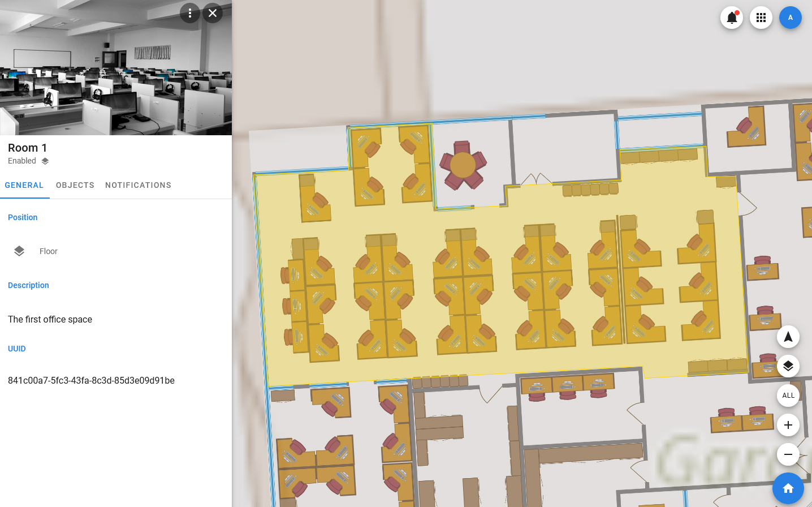This screenshot has width=812, height=507.
Task: Open the apps grid menu
Action: (761, 18)
